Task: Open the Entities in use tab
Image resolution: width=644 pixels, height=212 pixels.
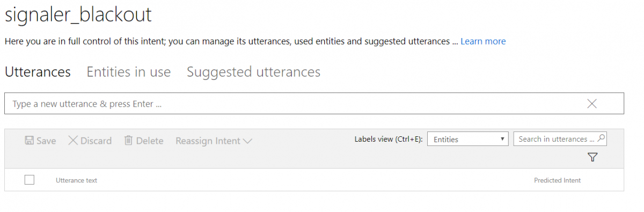Action: coord(129,72)
